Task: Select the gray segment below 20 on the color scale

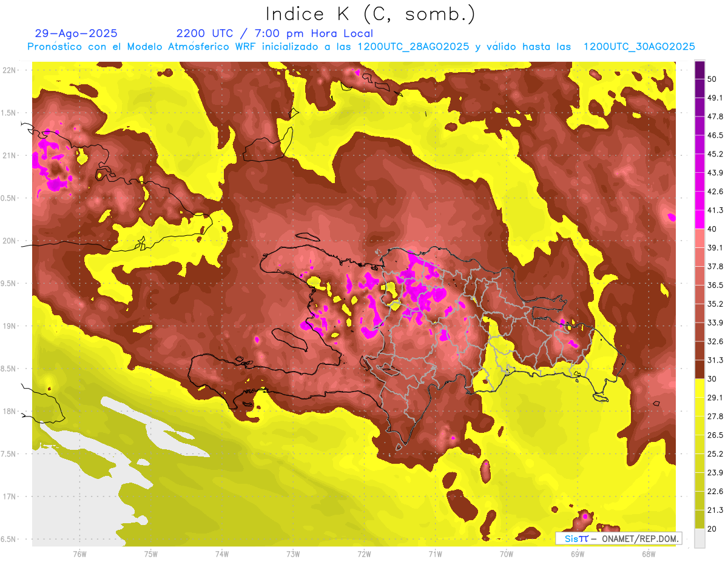Action: click(699, 538)
